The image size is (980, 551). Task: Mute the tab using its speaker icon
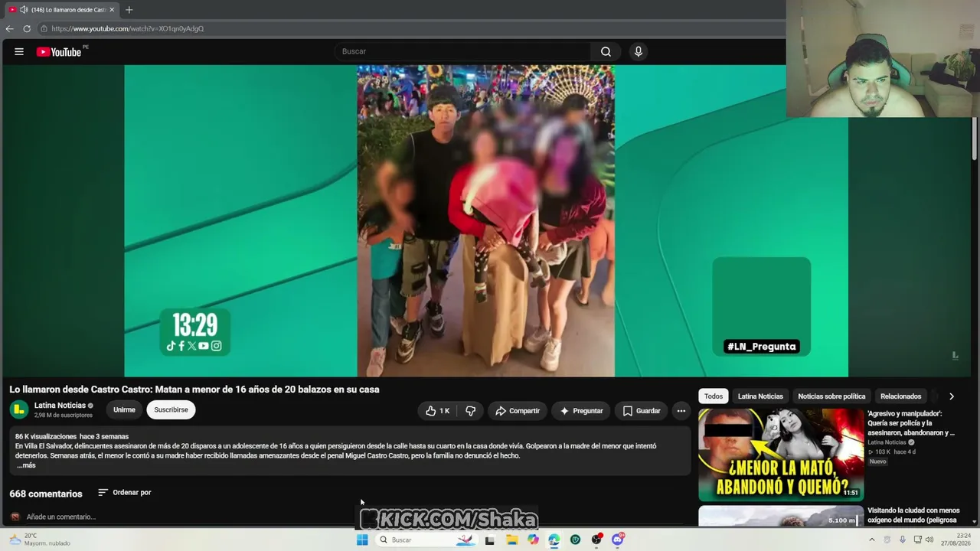click(24, 9)
